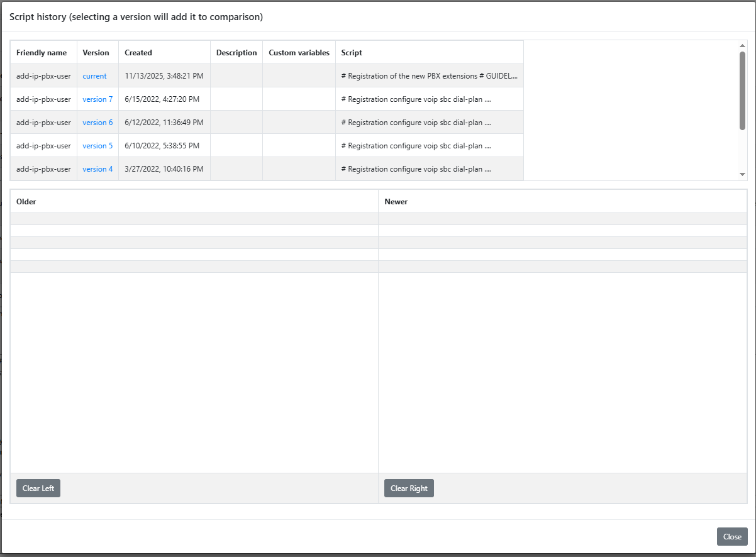Open the 'current' version link
Screen dimensions: 756x557
94,76
